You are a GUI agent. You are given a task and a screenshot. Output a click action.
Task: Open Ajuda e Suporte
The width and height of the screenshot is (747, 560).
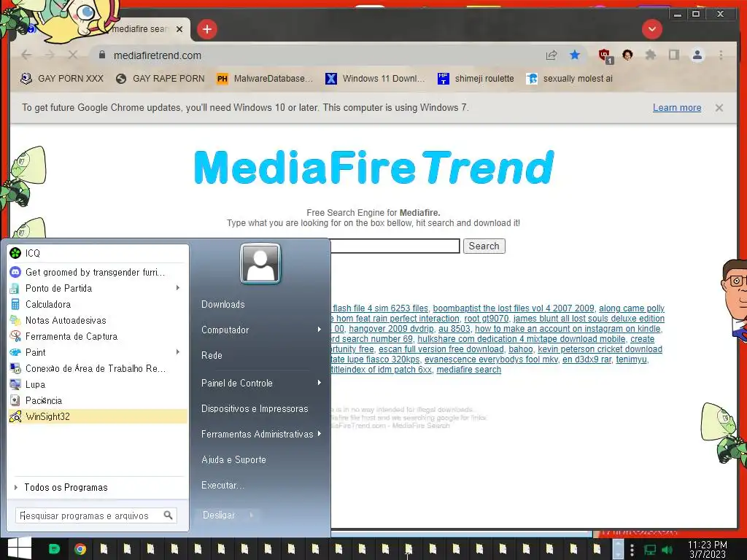(x=233, y=459)
